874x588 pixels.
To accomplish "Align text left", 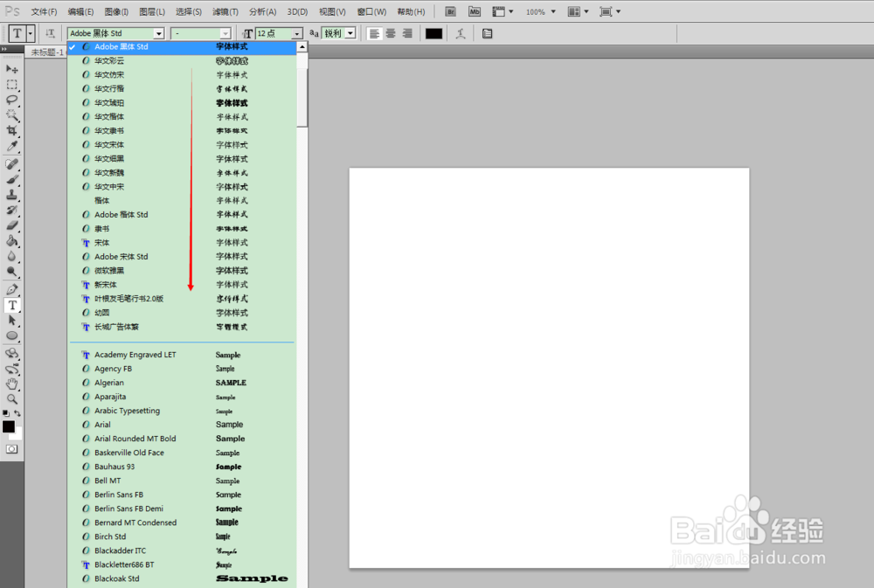I will pyautogui.click(x=375, y=33).
